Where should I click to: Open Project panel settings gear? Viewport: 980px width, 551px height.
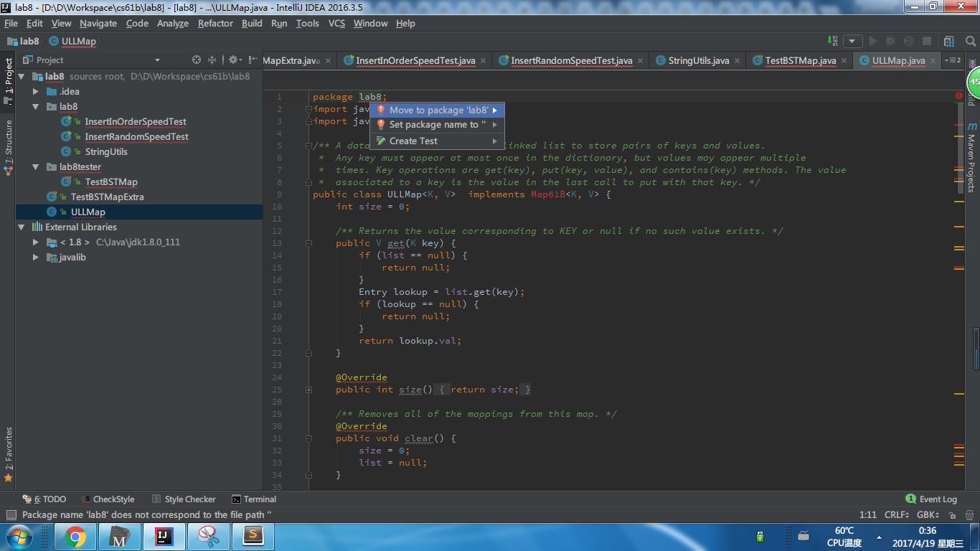234,60
